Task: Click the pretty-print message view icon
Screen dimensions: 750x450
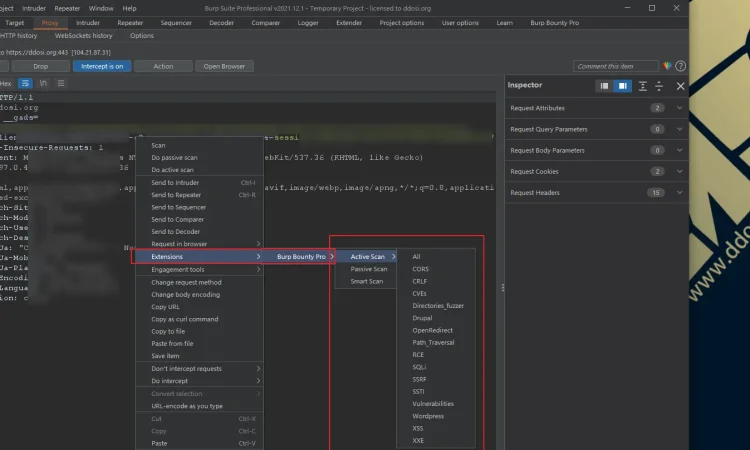Action: [x=25, y=83]
